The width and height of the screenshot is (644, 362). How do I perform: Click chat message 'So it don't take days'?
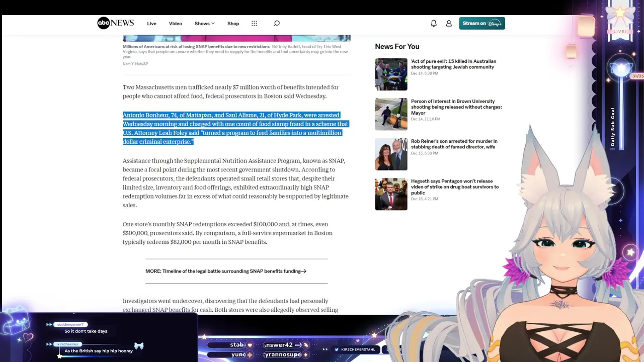point(86,331)
